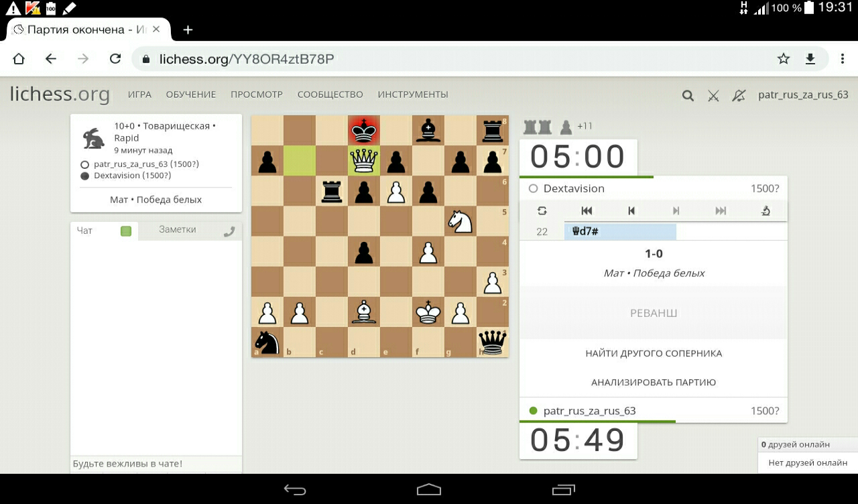This screenshot has height=504, width=858.
Task: Flip the board with the rotate icon
Action: coord(542,210)
